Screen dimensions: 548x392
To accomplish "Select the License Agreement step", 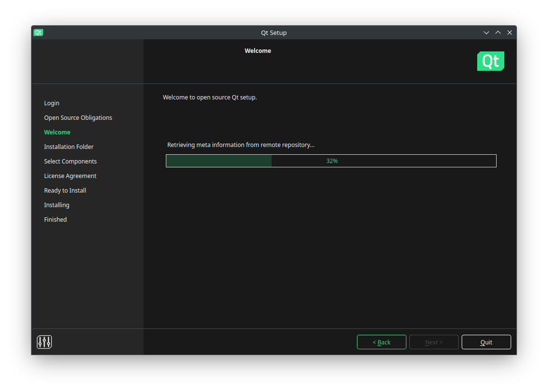I will (70, 176).
